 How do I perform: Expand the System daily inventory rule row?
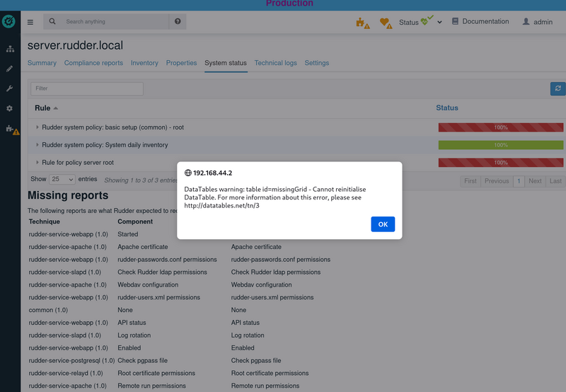coord(37,145)
